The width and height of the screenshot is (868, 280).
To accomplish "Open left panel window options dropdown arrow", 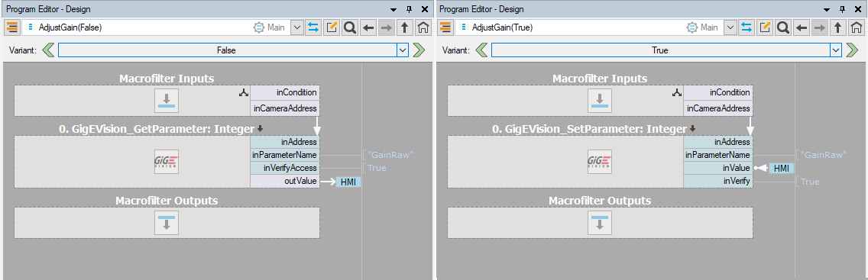I will (x=394, y=9).
